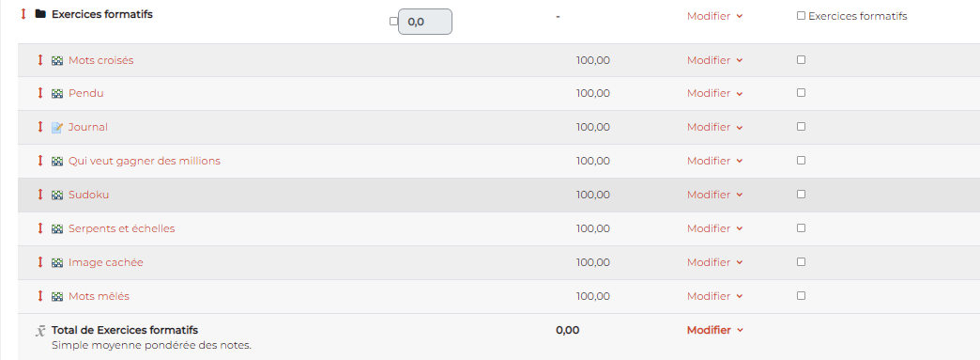The image size is (980, 360).
Task: Click the Journal activity icon
Action: [x=57, y=127]
